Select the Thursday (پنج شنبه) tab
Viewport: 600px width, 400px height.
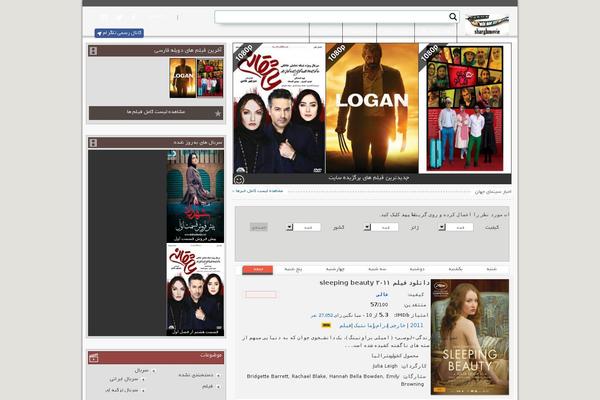pos(293,269)
